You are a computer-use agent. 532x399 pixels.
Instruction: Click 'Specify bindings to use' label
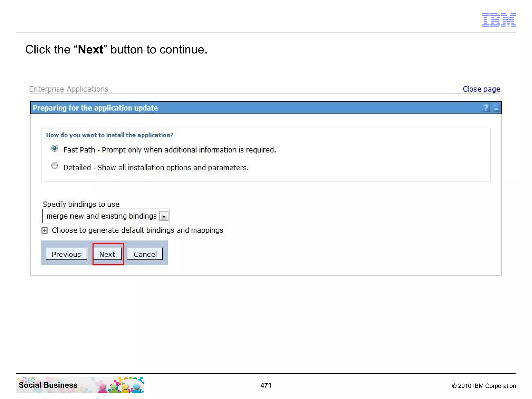[81, 204]
